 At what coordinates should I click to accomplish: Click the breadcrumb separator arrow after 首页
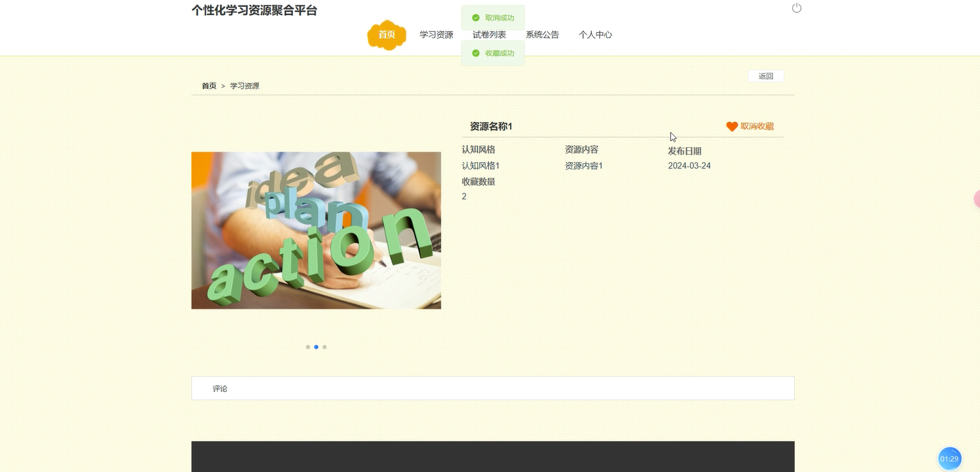coord(223,85)
